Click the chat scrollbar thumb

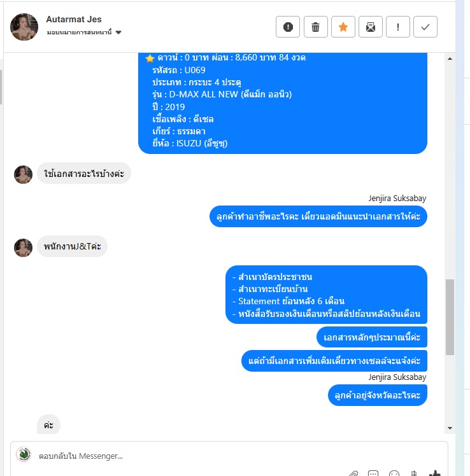(x=450, y=317)
